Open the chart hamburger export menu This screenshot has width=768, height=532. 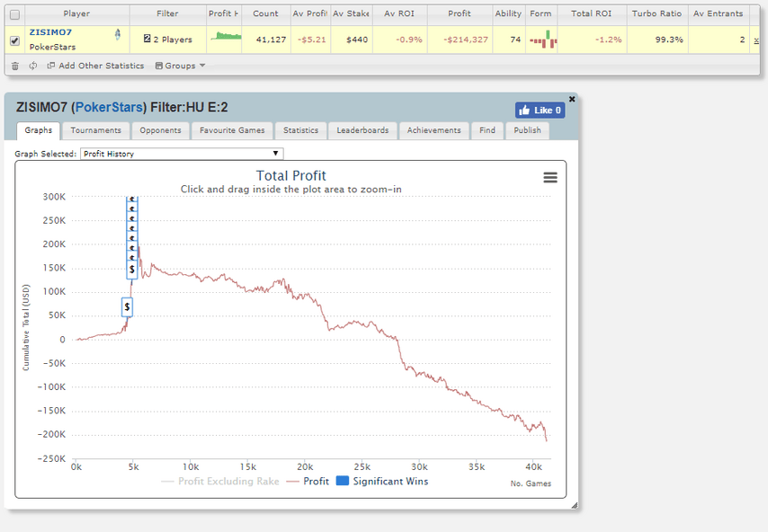coord(550,178)
